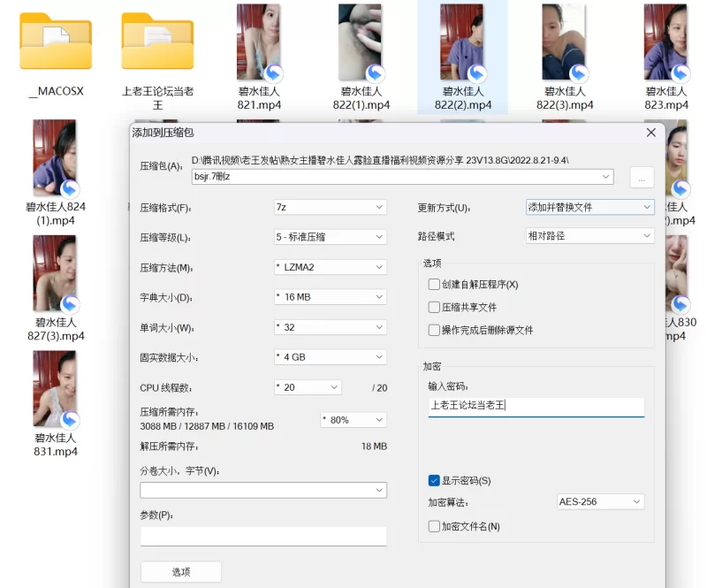Click the 参数 text field
The image size is (707, 588).
(262, 536)
